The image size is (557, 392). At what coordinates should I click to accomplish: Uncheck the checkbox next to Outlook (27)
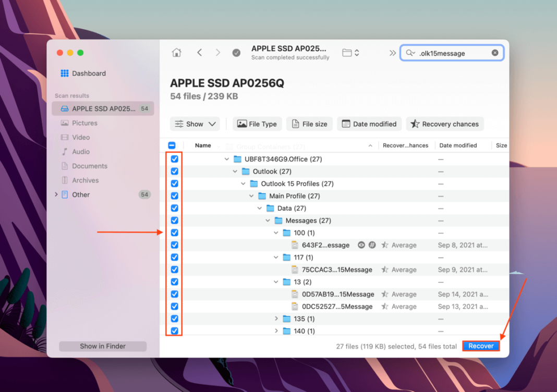(174, 171)
